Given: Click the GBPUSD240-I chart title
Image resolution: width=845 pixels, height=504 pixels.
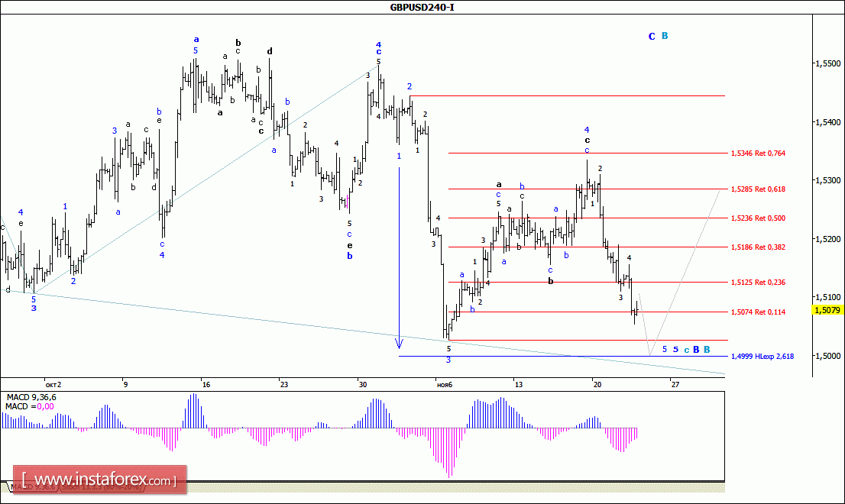Looking at the screenshot, I should click(422, 7).
